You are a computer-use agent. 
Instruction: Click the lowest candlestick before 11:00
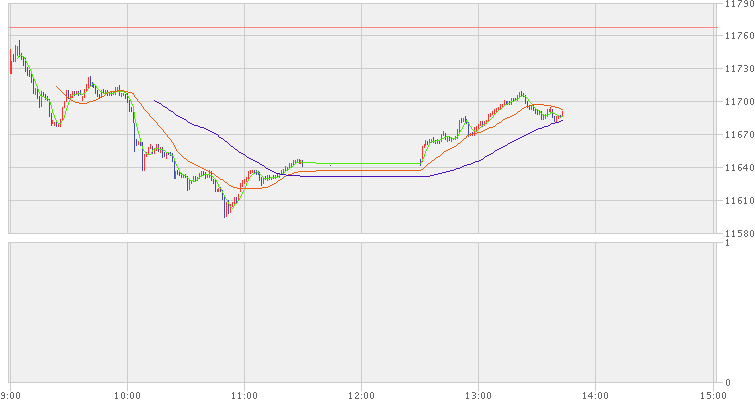(x=225, y=209)
